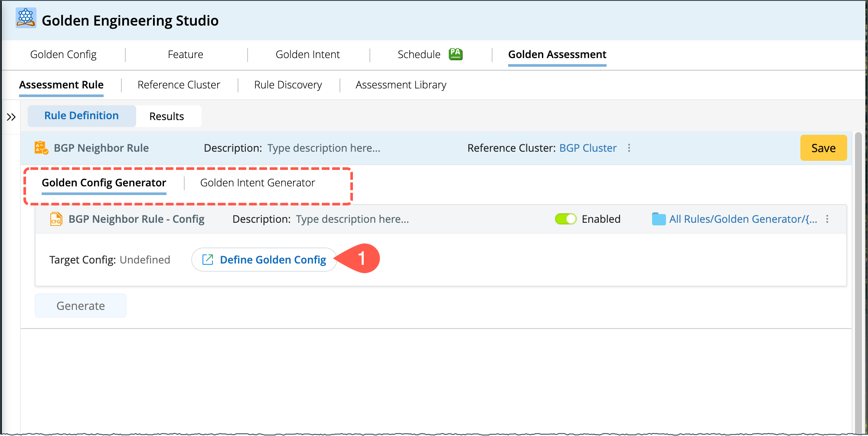The image size is (868, 436).
Task: Open the Results tab
Action: tap(167, 117)
